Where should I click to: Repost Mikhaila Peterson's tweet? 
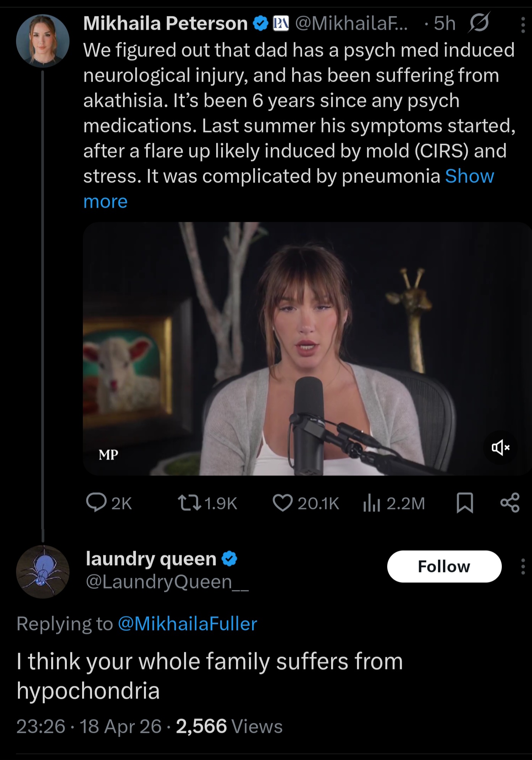(190, 503)
